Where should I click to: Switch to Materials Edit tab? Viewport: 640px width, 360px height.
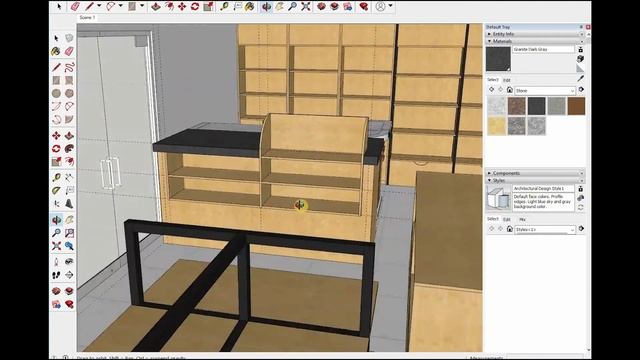coord(507,80)
